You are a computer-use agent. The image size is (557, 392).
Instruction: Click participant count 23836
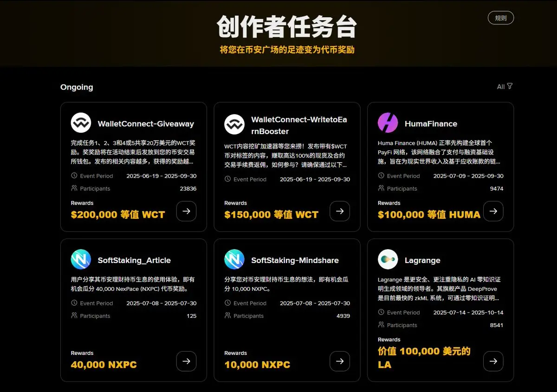[x=188, y=189]
